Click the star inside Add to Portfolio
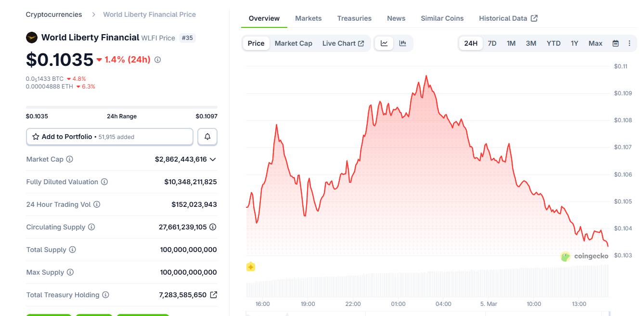This screenshot has height=316, width=644. click(36, 137)
